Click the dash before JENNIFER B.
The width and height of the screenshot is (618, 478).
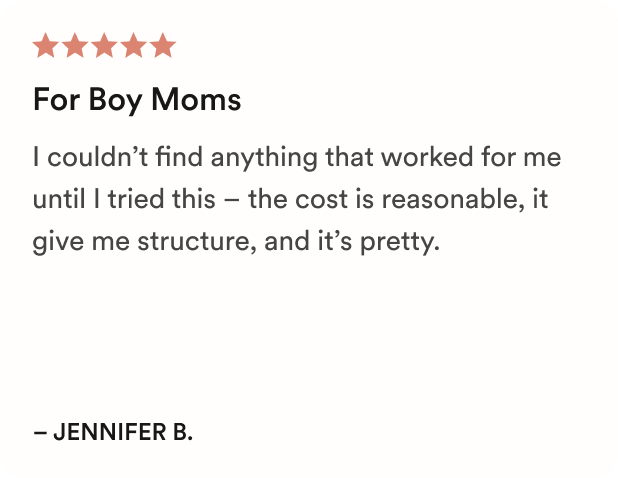(40, 432)
